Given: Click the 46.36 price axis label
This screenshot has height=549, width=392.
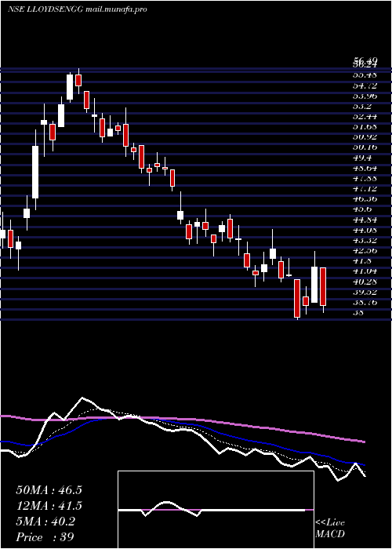Looking at the screenshot, I should (365, 199).
